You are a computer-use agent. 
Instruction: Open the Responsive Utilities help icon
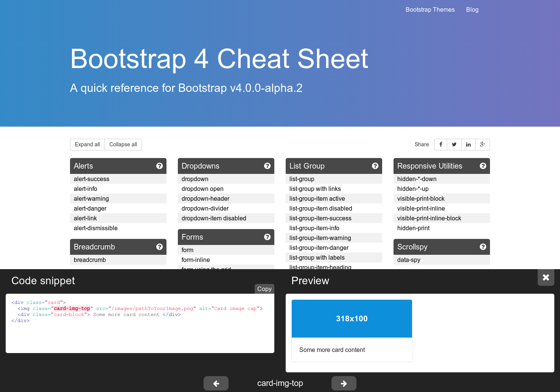pyautogui.click(x=483, y=166)
